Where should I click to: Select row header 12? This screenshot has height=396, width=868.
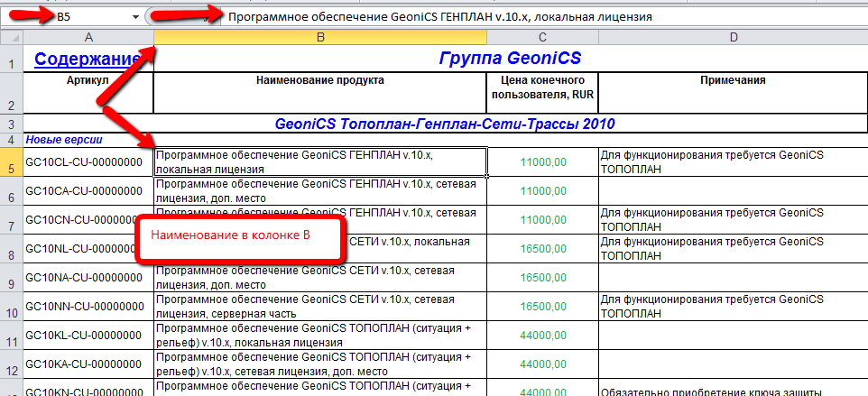click(12, 364)
